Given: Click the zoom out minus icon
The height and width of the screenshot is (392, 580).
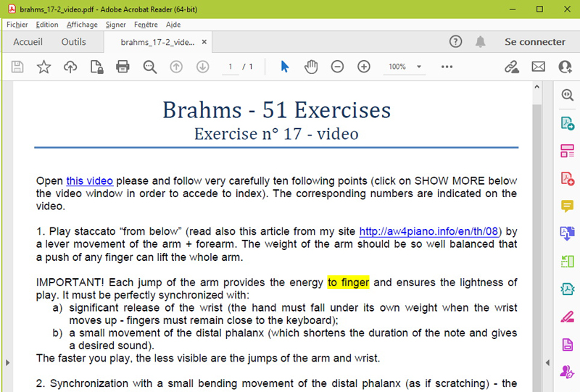Looking at the screenshot, I should 337,67.
